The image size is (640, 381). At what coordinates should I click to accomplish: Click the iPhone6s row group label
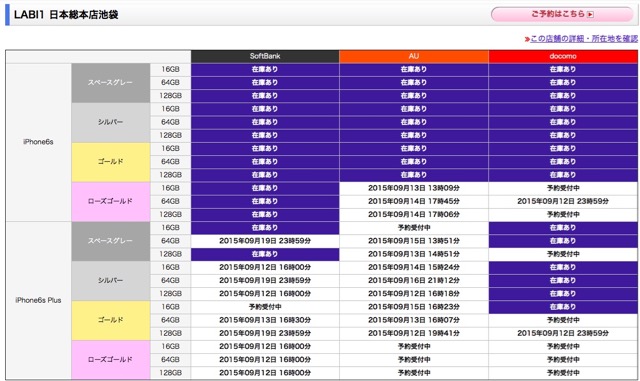click(x=38, y=142)
